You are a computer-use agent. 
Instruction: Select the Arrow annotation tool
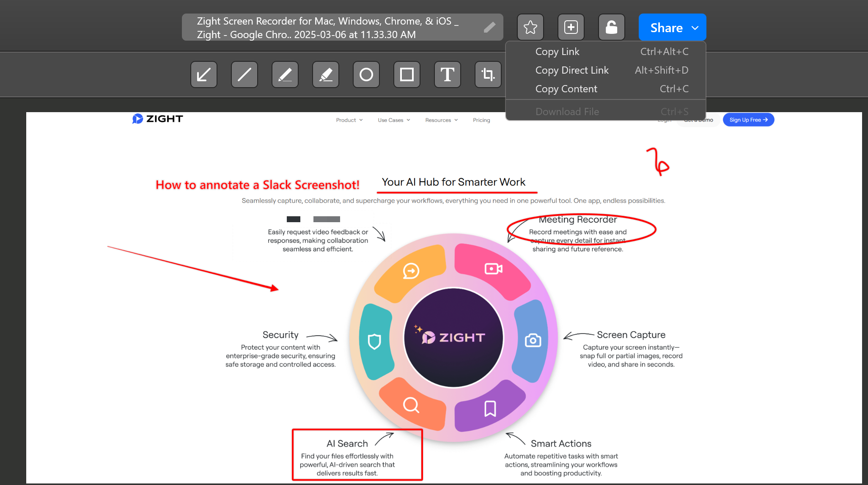pos(204,74)
